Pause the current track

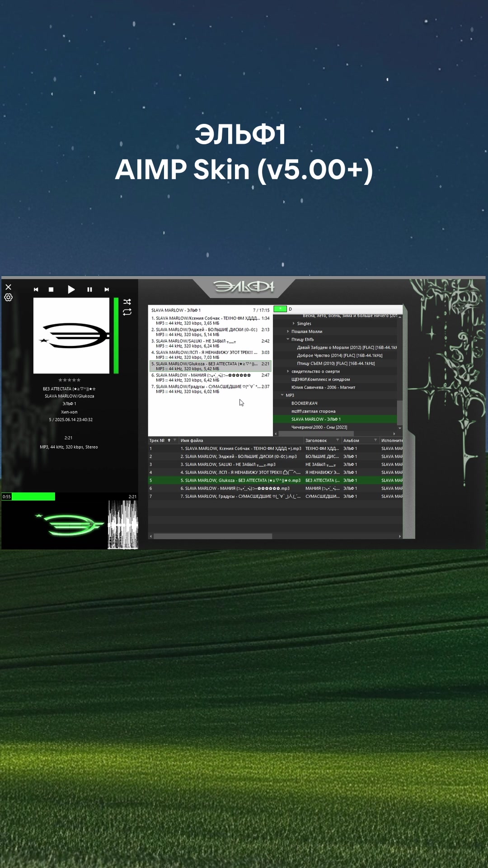coord(89,289)
